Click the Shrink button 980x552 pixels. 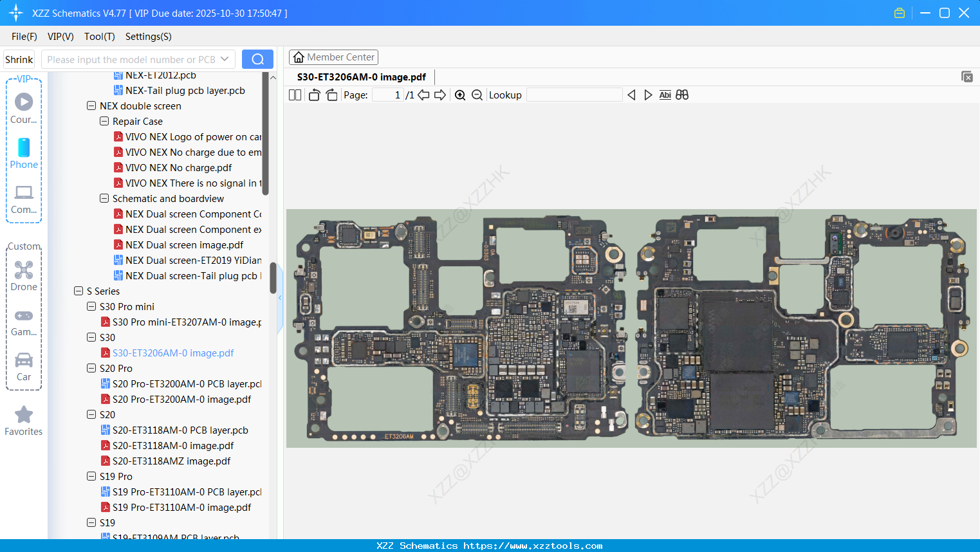coord(19,59)
